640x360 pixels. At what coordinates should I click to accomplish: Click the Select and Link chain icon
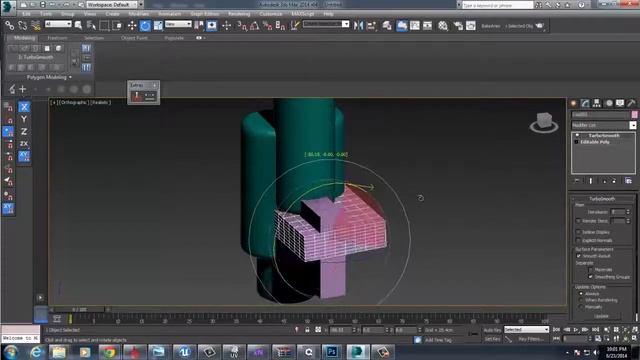pyautogui.click(x=9, y=26)
